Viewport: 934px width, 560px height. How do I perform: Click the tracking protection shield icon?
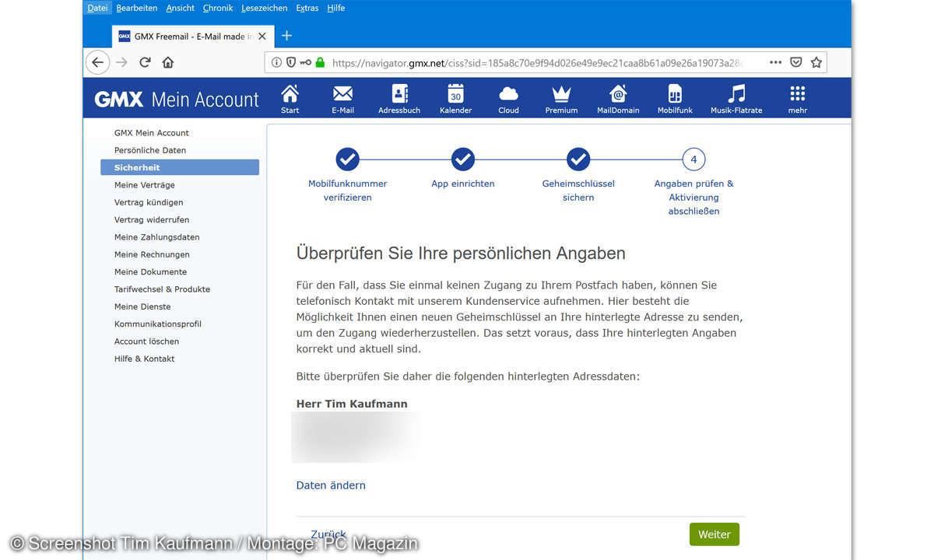click(x=291, y=62)
